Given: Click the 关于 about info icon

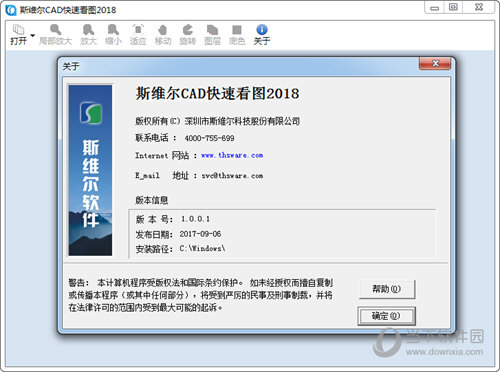Looking at the screenshot, I should pos(262,35).
